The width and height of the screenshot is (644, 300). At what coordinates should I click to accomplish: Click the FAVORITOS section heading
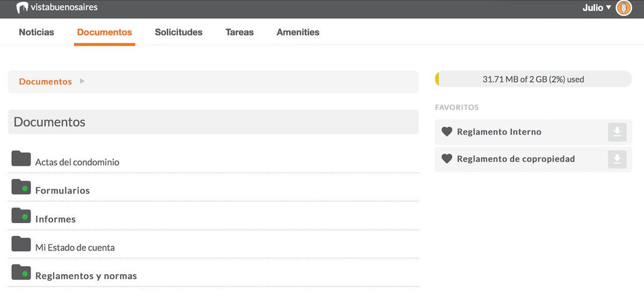[457, 107]
